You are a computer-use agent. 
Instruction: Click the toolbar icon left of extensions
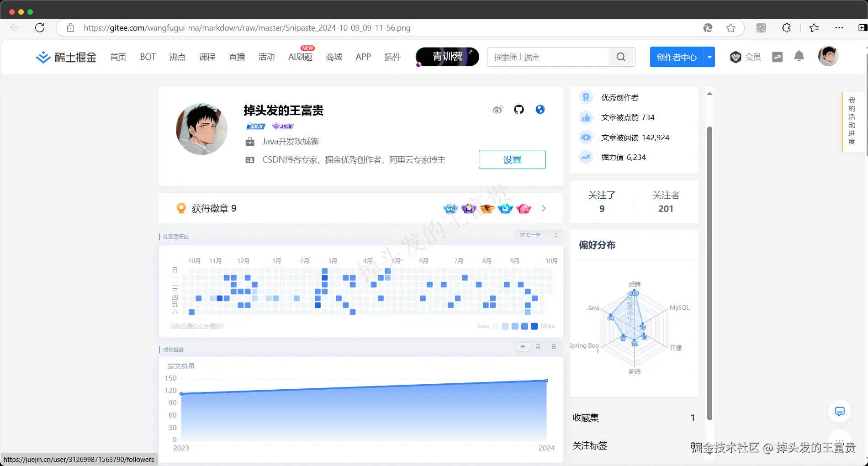[761, 28]
